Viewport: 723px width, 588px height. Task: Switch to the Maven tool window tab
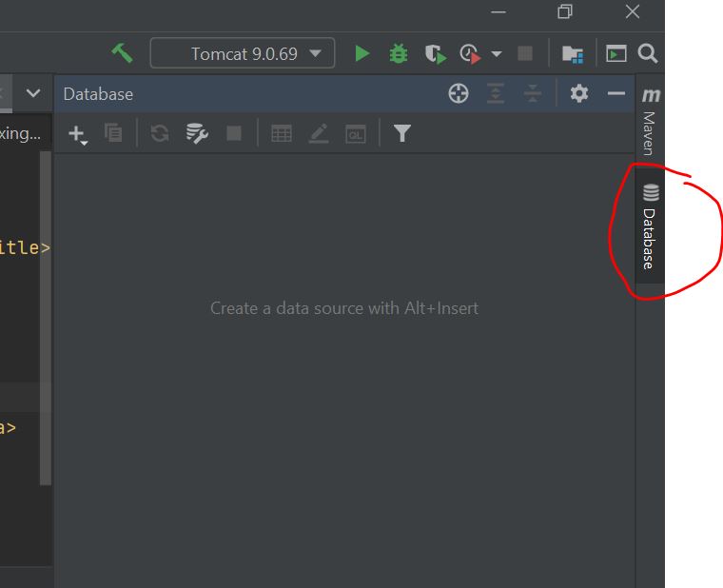click(650, 122)
